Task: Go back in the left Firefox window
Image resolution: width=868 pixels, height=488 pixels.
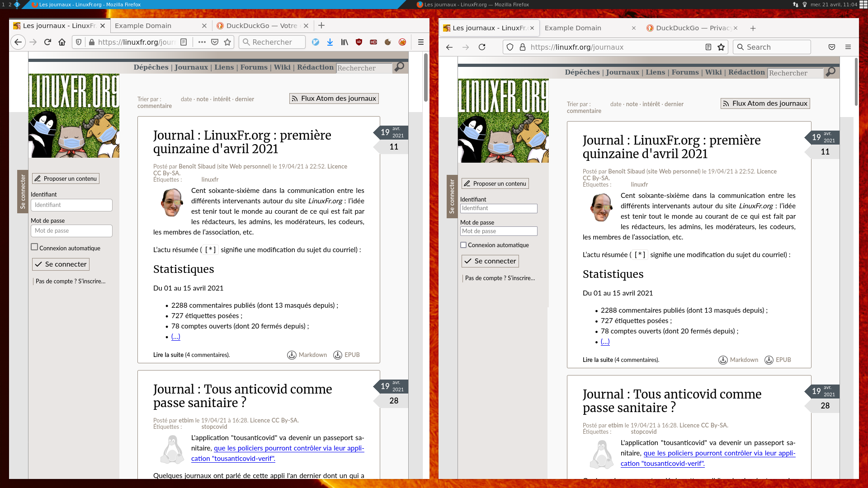Action: (18, 42)
